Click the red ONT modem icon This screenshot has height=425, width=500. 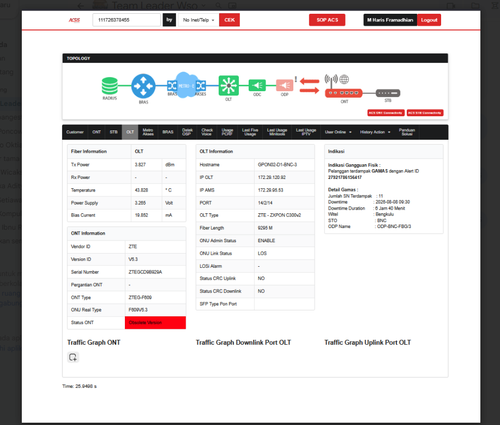(x=344, y=93)
